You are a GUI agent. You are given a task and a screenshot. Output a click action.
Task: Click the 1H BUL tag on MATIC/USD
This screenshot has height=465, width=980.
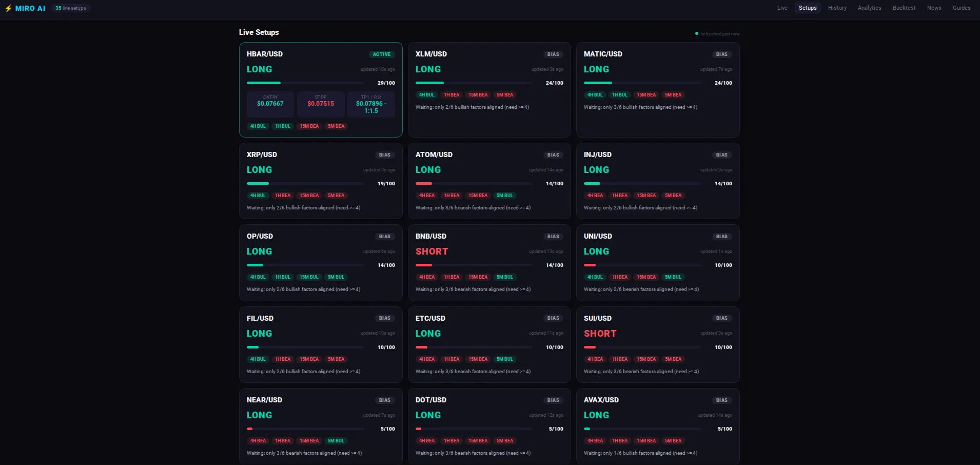(619, 95)
